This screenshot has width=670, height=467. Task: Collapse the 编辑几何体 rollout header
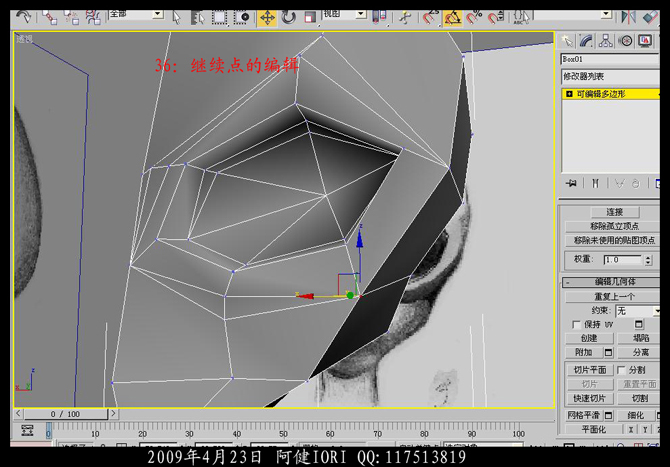(611, 282)
